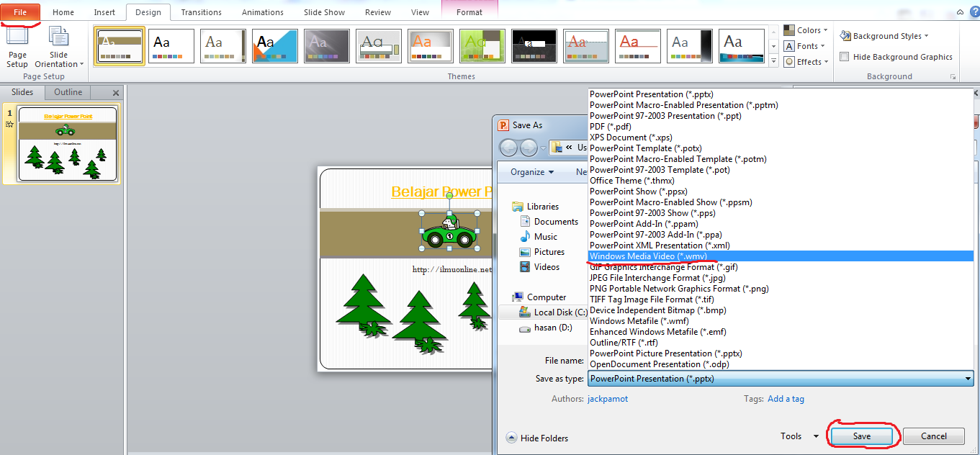Open the Animations tab
The image size is (980, 455).
click(262, 12)
